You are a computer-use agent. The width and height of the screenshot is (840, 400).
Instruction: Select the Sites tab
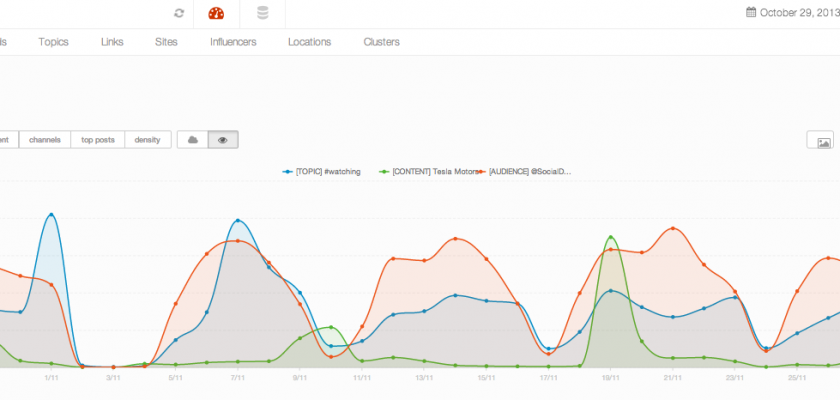(x=166, y=42)
